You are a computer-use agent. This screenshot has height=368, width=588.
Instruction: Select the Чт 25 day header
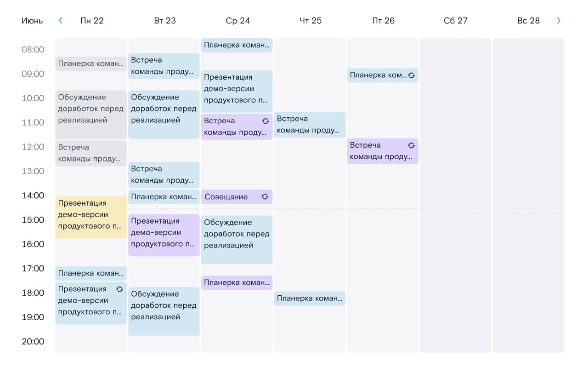pos(311,21)
